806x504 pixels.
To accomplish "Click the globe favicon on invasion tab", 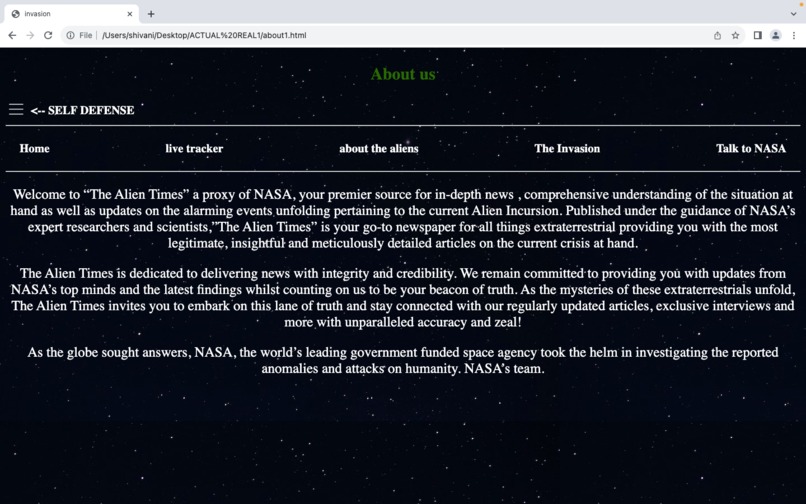I will point(16,14).
